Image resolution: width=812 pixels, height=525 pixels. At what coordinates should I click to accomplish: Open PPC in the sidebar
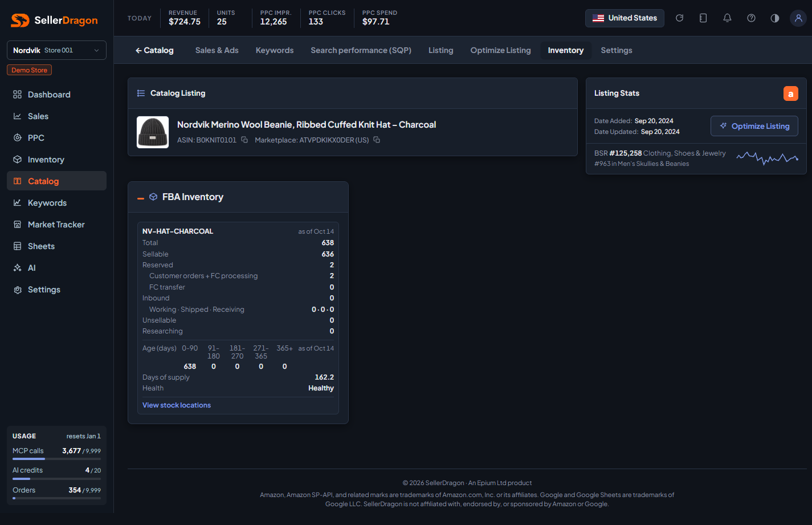click(56, 138)
